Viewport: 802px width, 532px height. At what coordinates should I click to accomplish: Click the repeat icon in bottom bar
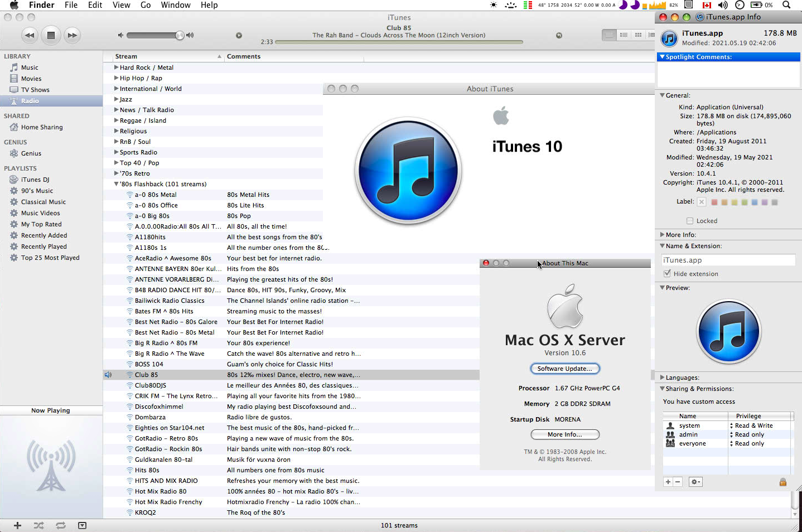tap(60, 525)
